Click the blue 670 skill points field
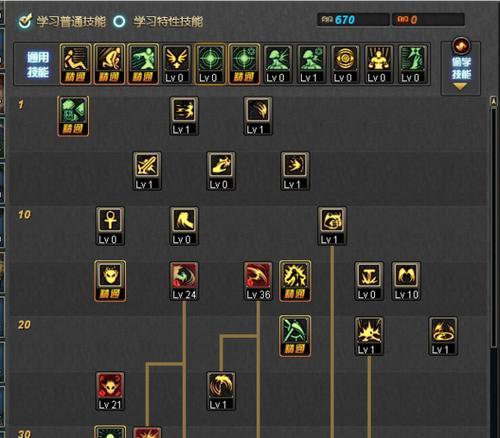The height and width of the screenshot is (438, 500). (353, 20)
